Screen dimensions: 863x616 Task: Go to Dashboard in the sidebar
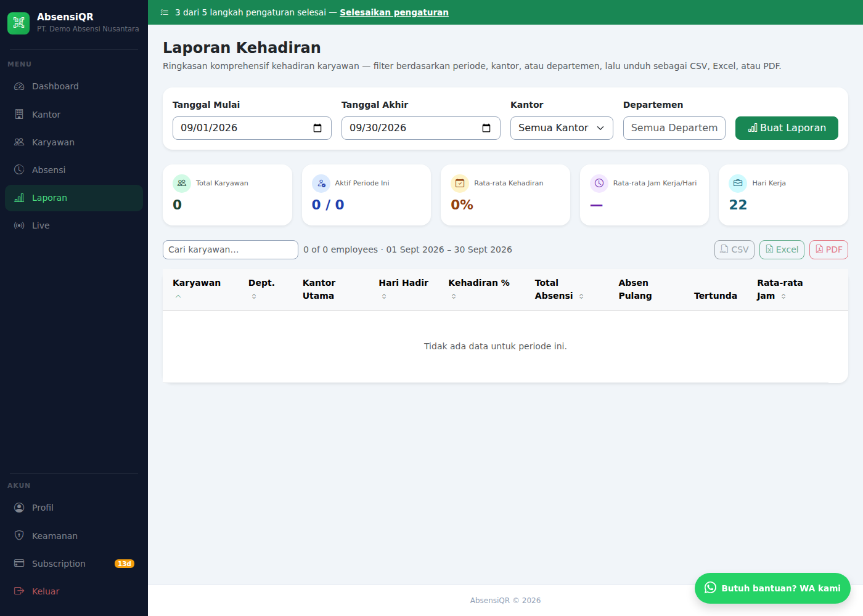(74, 86)
